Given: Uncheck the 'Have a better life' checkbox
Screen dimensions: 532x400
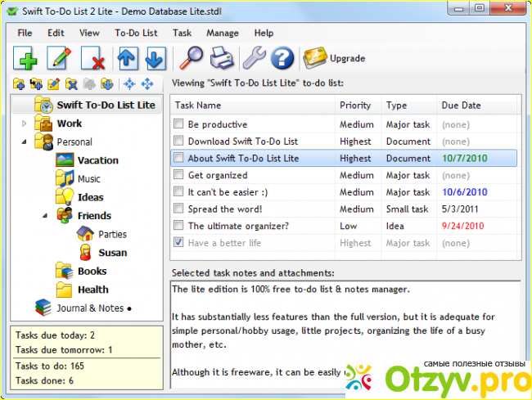Looking at the screenshot, I should pos(178,243).
